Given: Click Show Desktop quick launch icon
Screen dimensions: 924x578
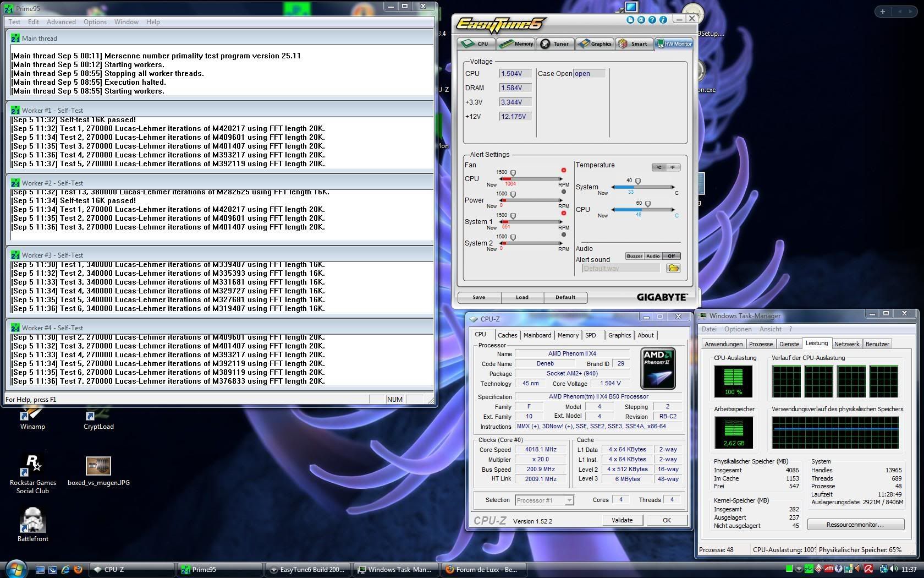Looking at the screenshot, I should coord(40,570).
